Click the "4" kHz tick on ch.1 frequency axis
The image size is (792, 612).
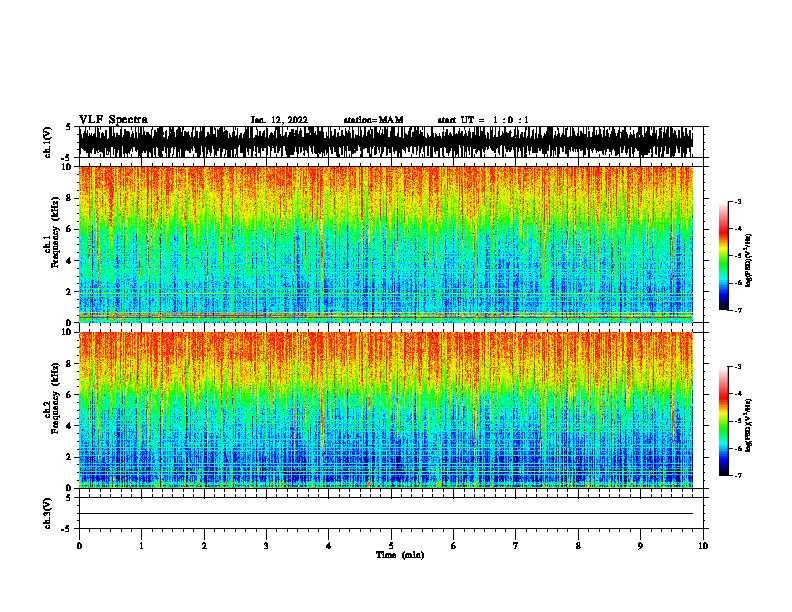click(x=69, y=261)
